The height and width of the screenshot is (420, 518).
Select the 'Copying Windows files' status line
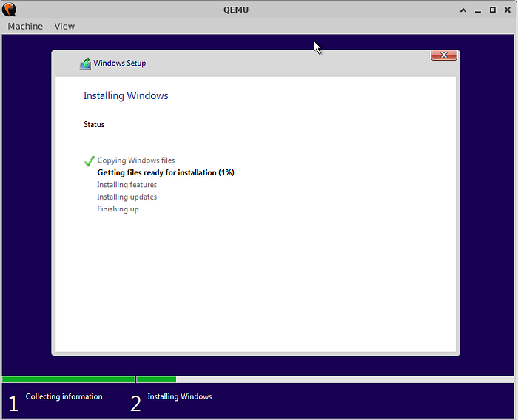[135, 160]
